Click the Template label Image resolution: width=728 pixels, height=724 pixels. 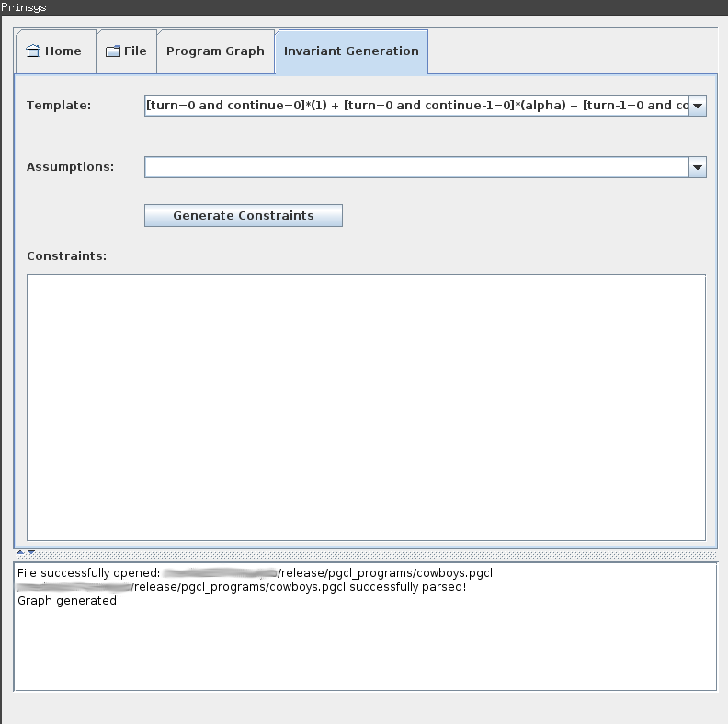click(x=59, y=106)
